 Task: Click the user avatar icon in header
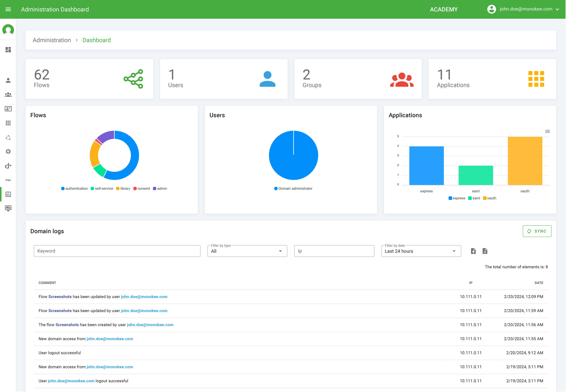click(492, 9)
